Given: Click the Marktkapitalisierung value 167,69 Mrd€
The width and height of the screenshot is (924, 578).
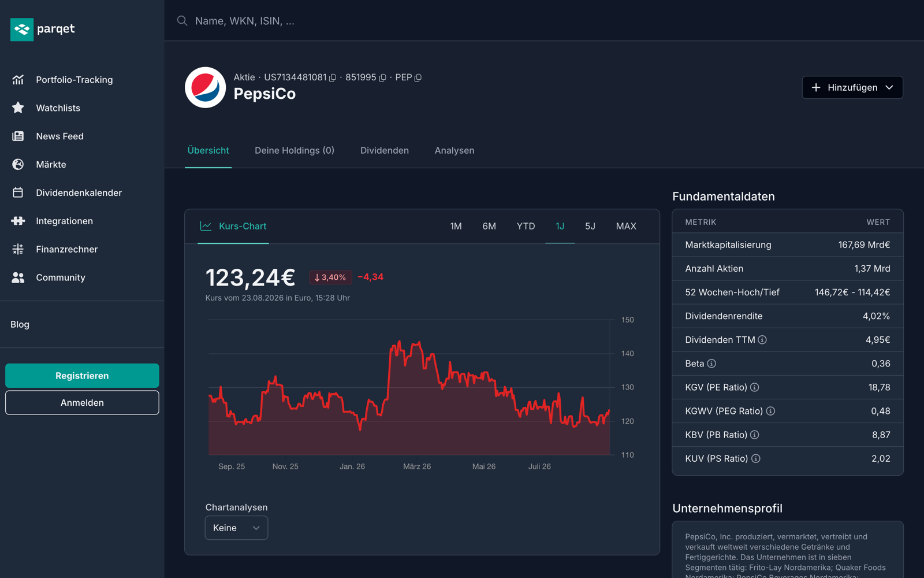Looking at the screenshot, I should (864, 245).
